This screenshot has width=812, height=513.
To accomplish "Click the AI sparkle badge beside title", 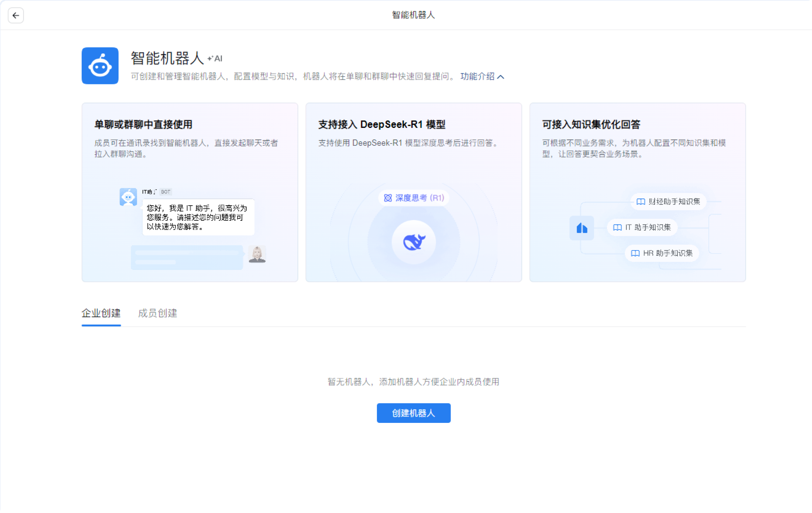I will tap(215, 59).
